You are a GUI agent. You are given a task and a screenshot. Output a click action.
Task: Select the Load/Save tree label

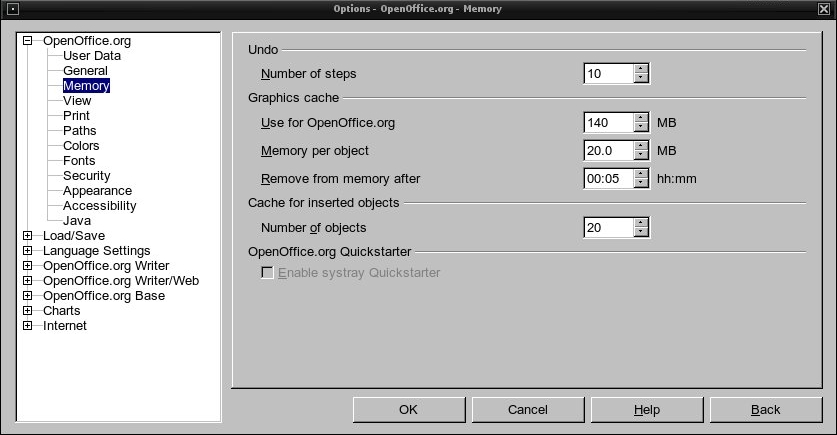[74, 235]
